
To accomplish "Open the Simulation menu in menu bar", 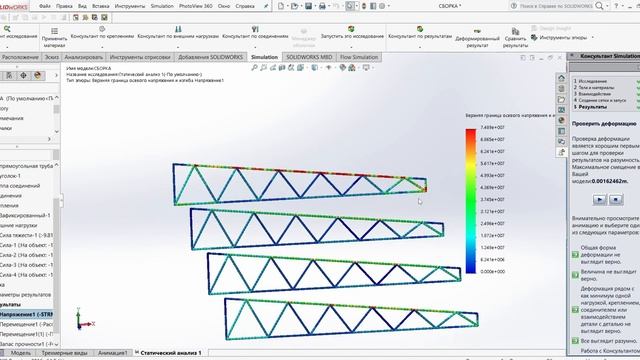I will tap(162, 6).
